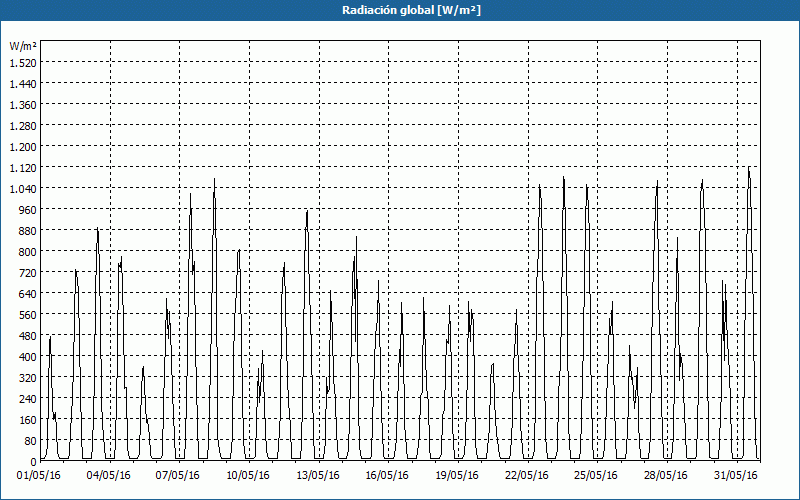Click the 240 y-axis value
The image size is (800, 500).
coord(28,399)
